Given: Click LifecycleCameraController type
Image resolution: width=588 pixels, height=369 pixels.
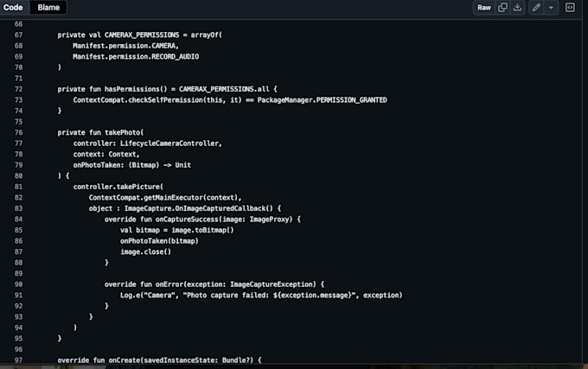Looking at the screenshot, I should (169, 143).
